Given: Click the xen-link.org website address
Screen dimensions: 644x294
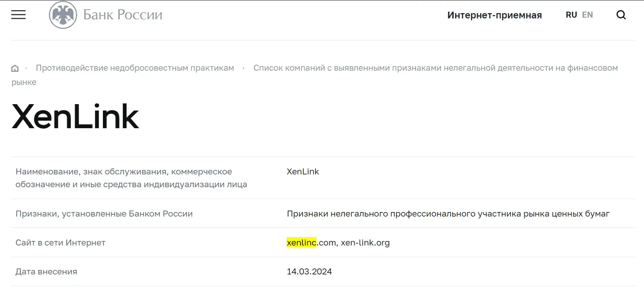Looking at the screenshot, I should click(x=365, y=242).
